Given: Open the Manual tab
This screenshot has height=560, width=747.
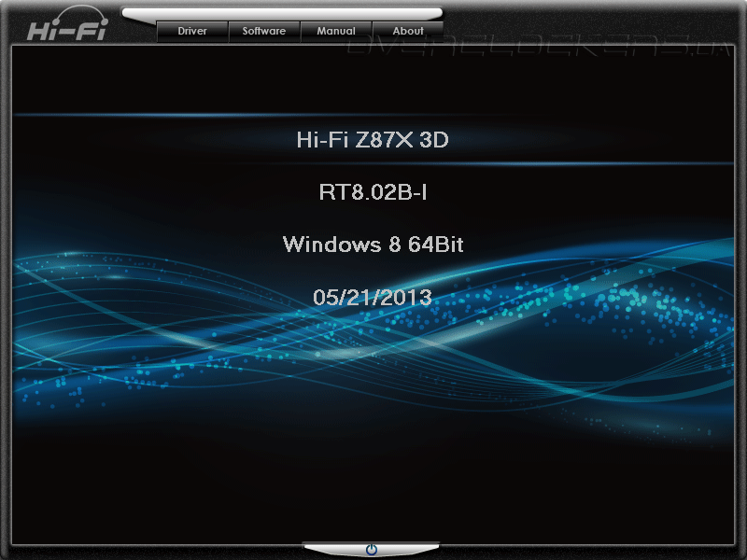Looking at the screenshot, I should pos(336,32).
